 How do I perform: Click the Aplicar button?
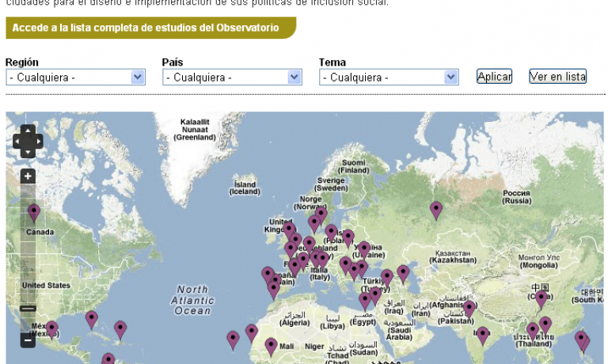coord(494,77)
